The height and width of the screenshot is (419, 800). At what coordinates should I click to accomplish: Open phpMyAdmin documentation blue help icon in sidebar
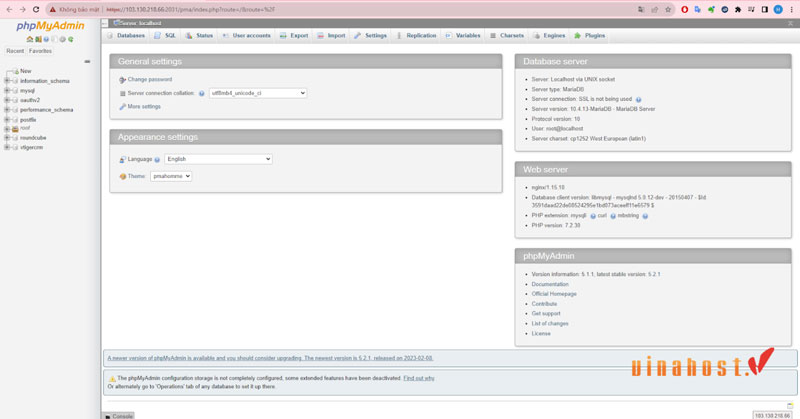point(46,39)
